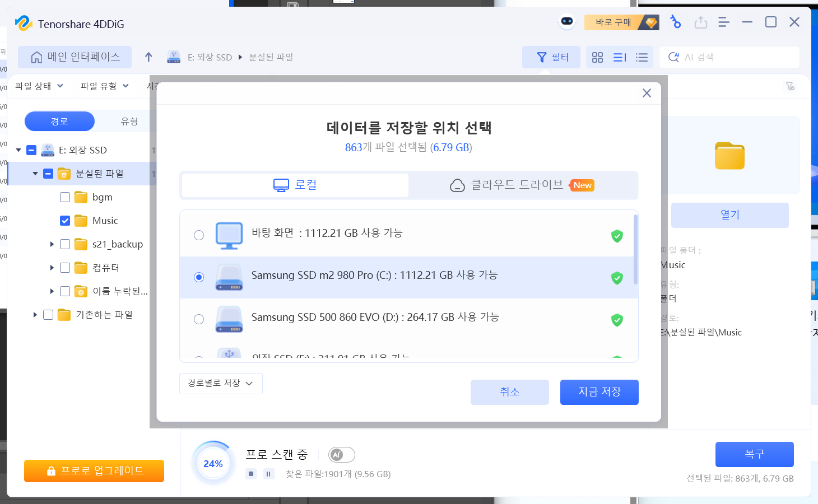Click the 복구 button
This screenshot has height=504, width=818.
click(755, 454)
